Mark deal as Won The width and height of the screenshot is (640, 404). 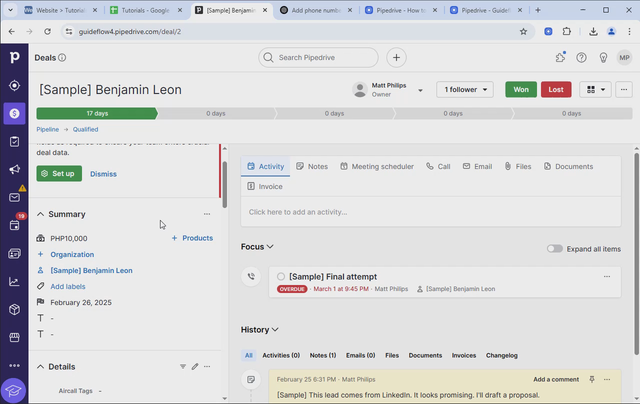(x=520, y=90)
